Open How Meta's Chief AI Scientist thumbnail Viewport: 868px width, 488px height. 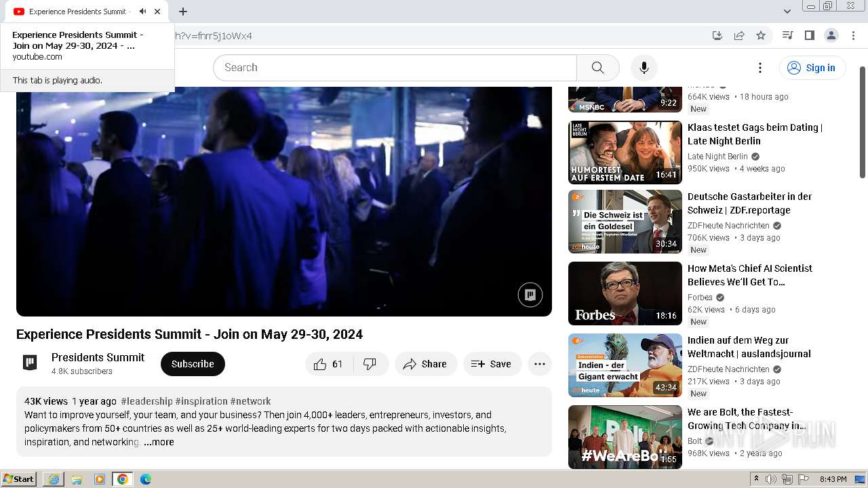tap(625, 293)
